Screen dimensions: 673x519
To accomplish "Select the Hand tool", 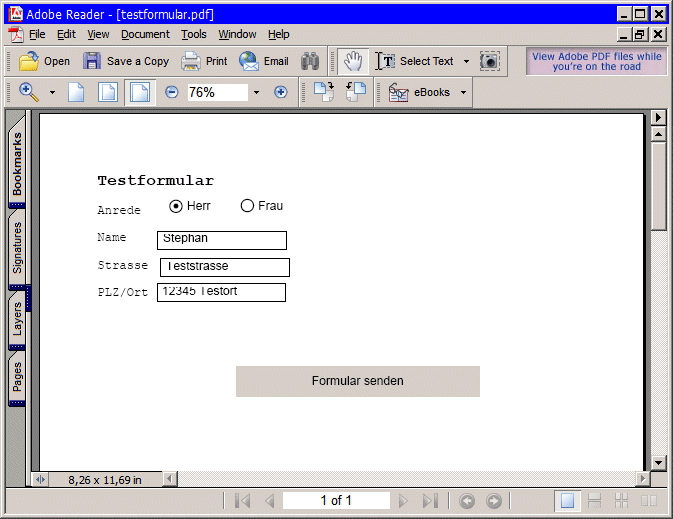I will [352, 61].
